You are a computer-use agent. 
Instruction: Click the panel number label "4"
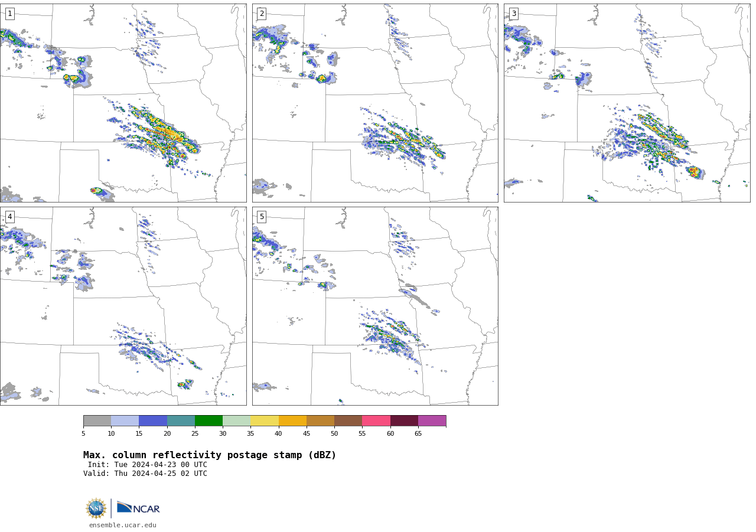(9, 217)
